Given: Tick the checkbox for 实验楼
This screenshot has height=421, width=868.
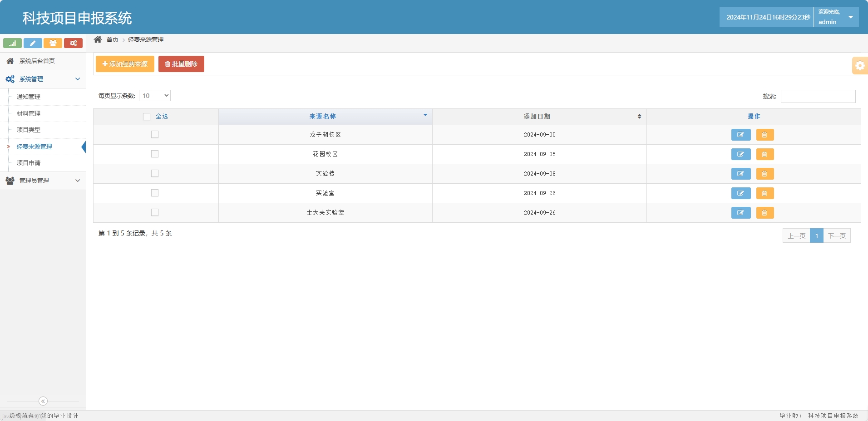Looking at the screenshot, I should pyautogui.click(x=155, y=173).
